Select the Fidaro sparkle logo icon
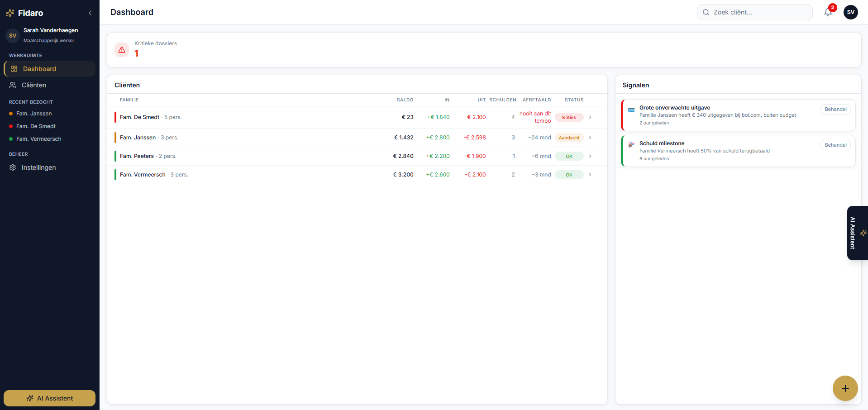The height and width of the screenshot is (410, 868). tap(10, 13)
